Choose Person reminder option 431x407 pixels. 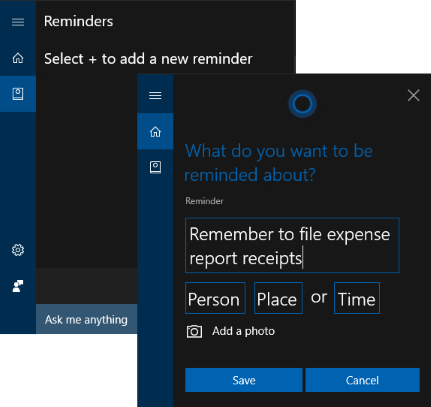[215, 298]
